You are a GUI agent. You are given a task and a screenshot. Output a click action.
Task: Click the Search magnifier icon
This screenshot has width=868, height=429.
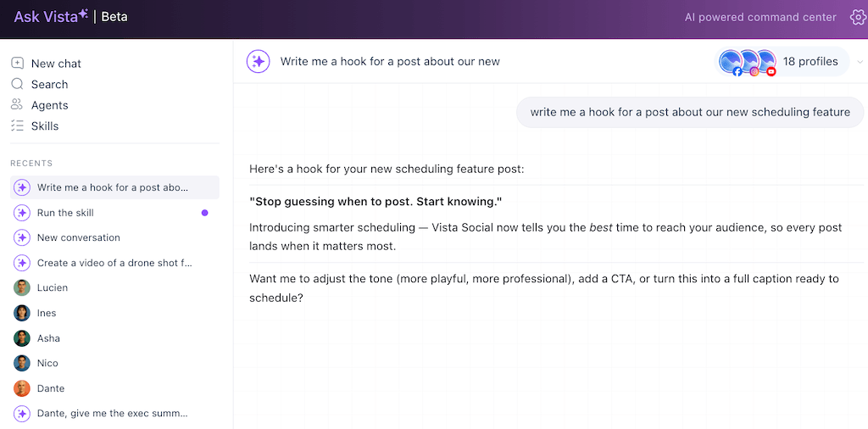(x=17, y=84)
